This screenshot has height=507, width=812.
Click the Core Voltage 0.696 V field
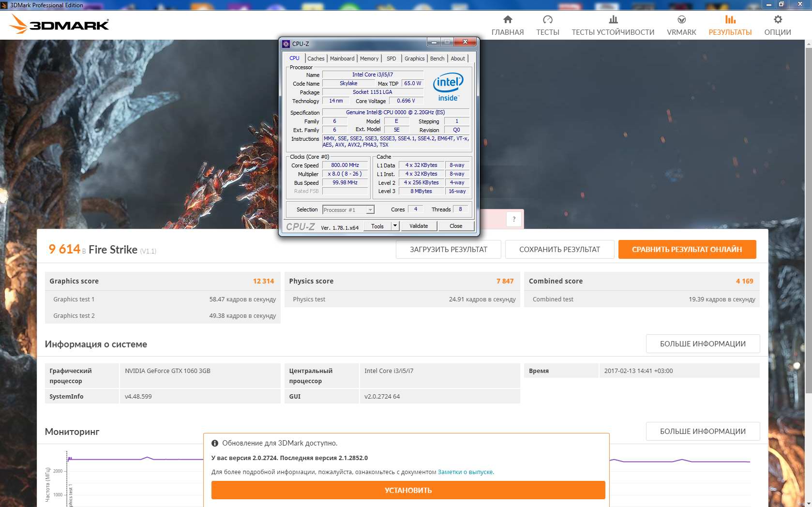406,101
